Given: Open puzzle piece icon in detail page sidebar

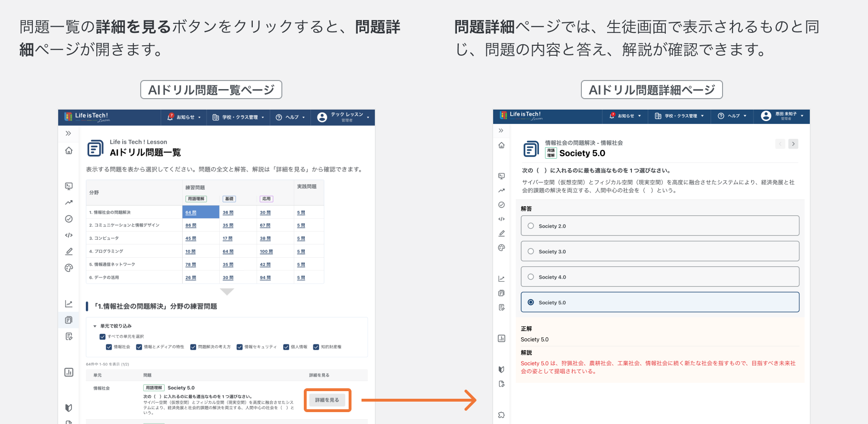Looking at the screenshot, I should point(501,415).
